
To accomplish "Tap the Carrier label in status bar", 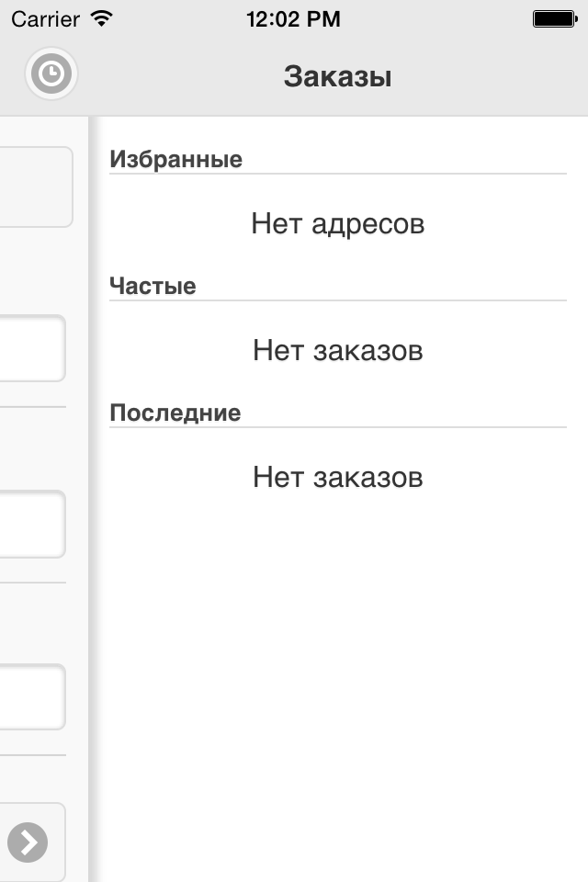I will (46, 19).
